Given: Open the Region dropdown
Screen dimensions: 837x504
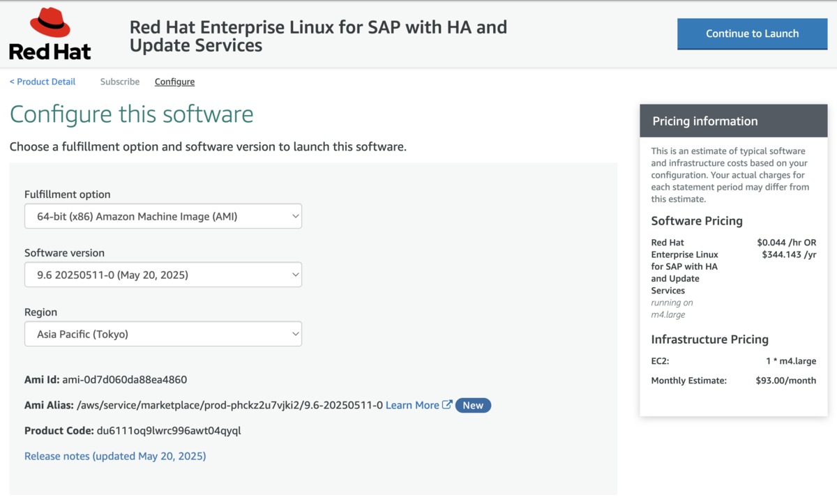Looking at the screenshot, I should 163,334.
